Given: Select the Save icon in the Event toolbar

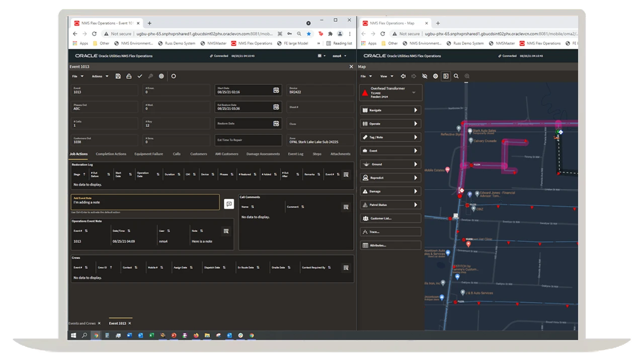Looking at the screenshot, I should [118, 76].
